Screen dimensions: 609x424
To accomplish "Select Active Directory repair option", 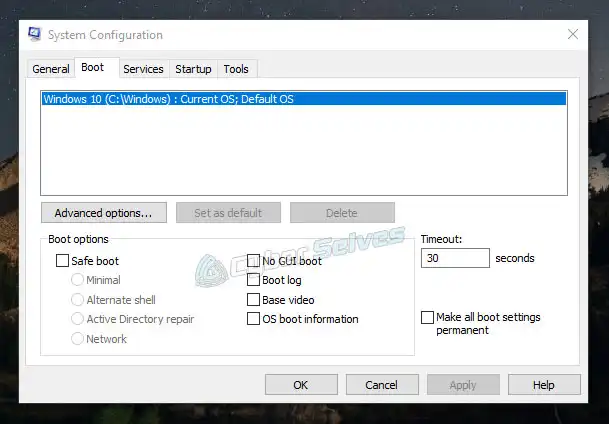I will click(77, 319).
